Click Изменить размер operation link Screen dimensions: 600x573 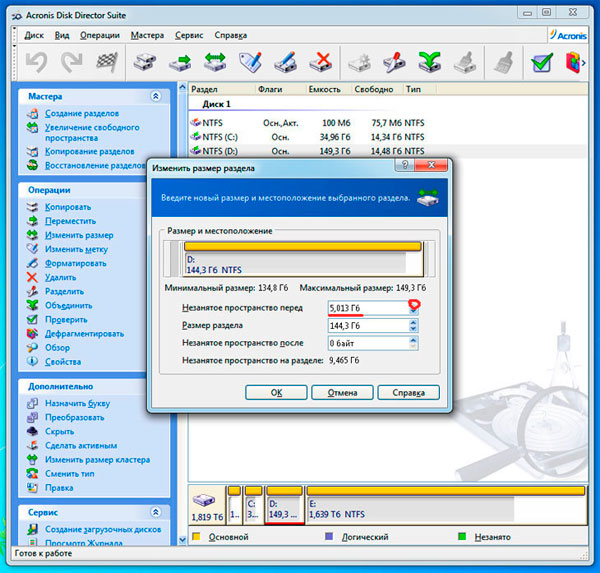click(79, 235)
